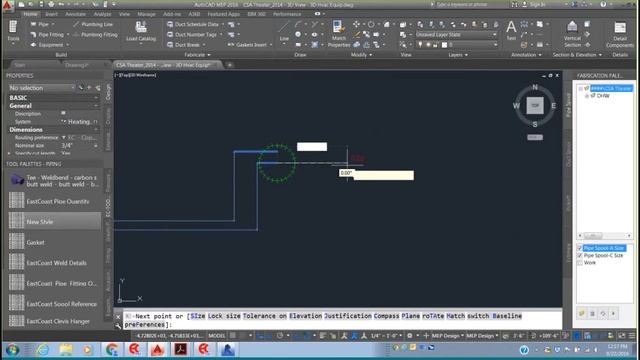The height and width of the screenshot is (360, 640).
Task: Toggle the grid display in status bar
Action: tap(233, 336)
